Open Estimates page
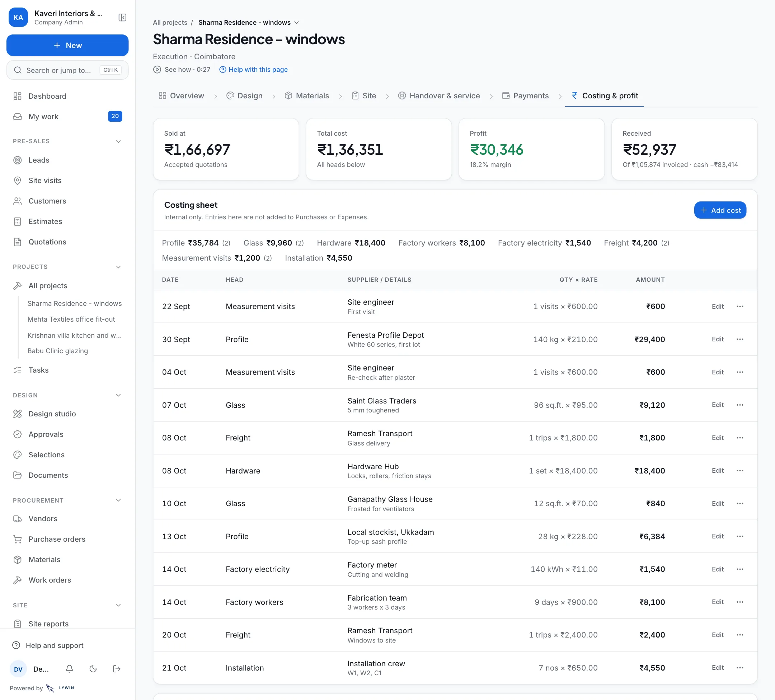Image resolution: width=775 pixels, height=700 pixels. 67,221
